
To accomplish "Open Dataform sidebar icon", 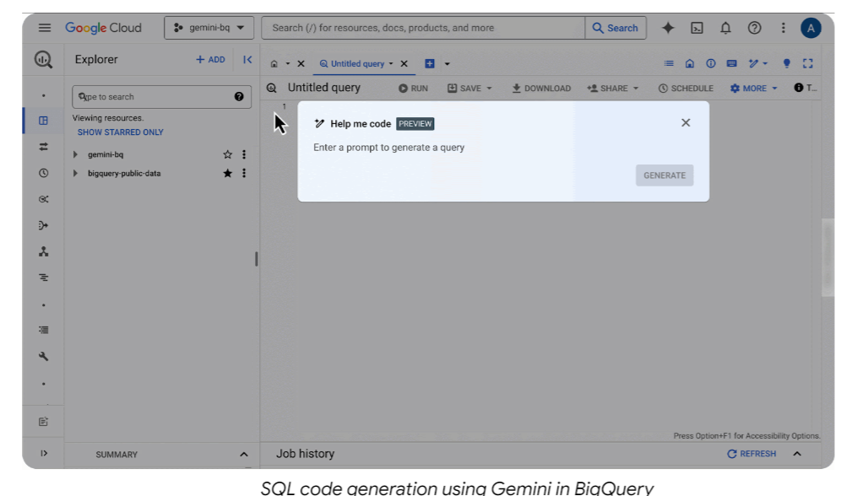I will coord(43,225).
